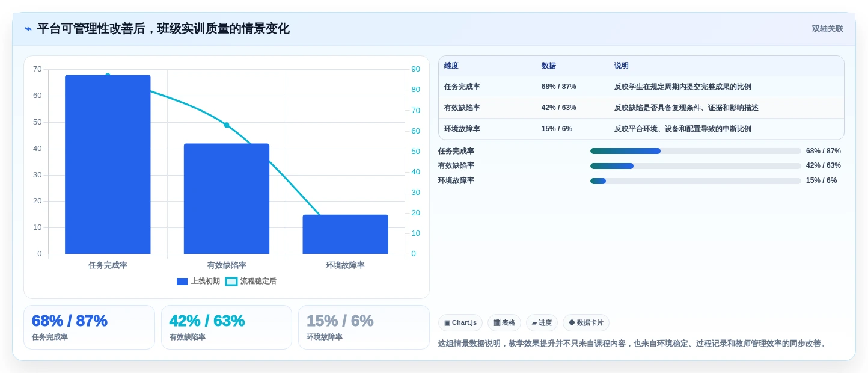Select the 环境故障率 table row cell
Viewport: 868px width, 373px height.
(462, 129)
